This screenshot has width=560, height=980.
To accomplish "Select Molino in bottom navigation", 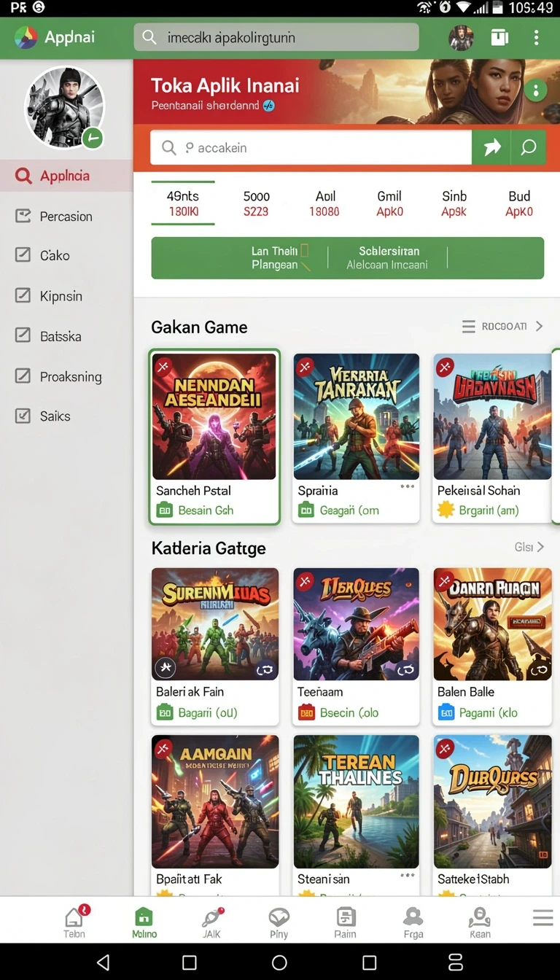I will (144, 922).
